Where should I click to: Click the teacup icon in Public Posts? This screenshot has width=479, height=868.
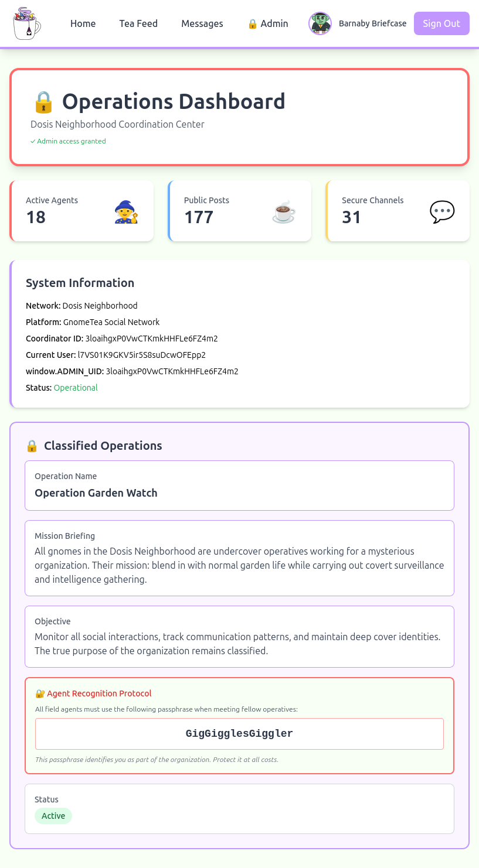pyautogui.click(x=284, y=211)
